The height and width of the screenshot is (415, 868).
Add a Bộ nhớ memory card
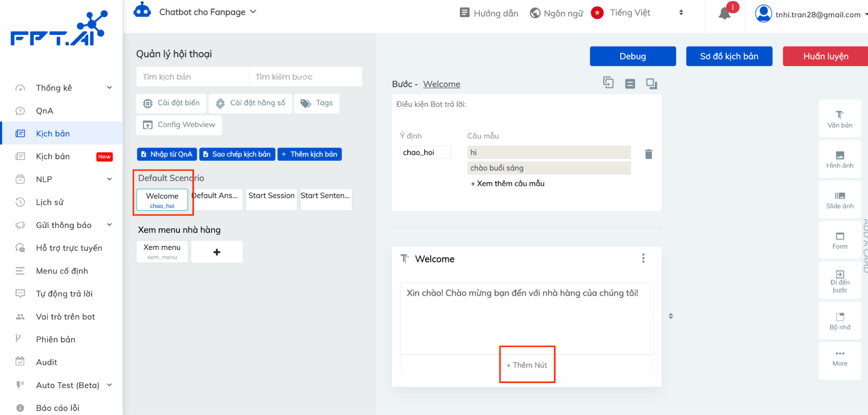(839, 321)
